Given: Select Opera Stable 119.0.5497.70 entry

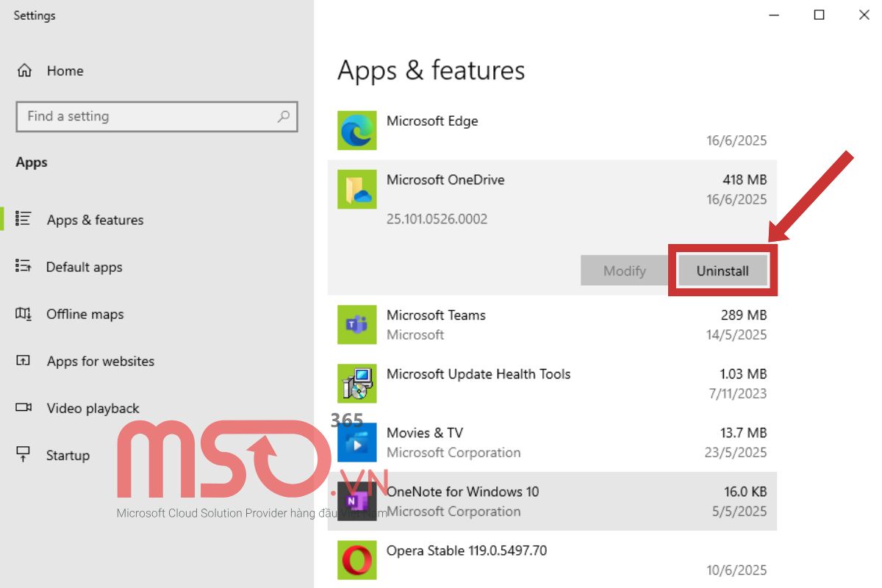Looking at the screenshot, I should (552, 559).
